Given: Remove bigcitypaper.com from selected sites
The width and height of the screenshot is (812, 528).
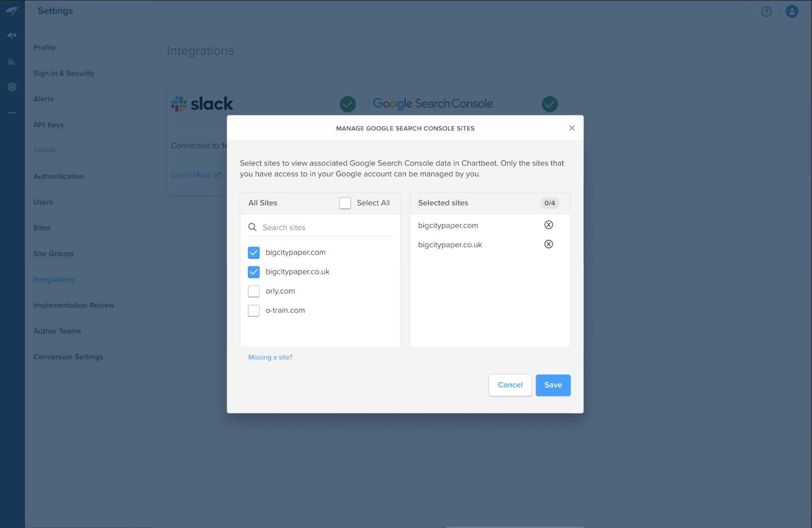Looking at the screenshot, I should tap(549, 225).
